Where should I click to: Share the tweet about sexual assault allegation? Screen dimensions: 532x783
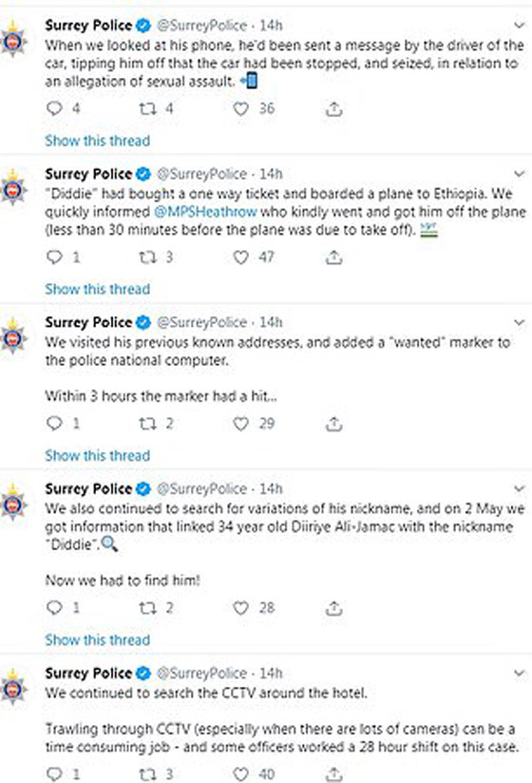333,108
